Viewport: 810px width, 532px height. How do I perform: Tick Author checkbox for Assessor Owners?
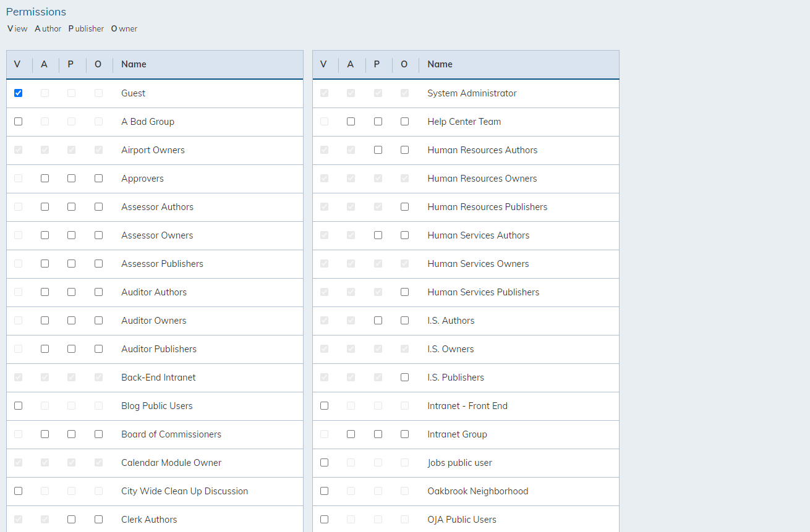click(45, 235)
